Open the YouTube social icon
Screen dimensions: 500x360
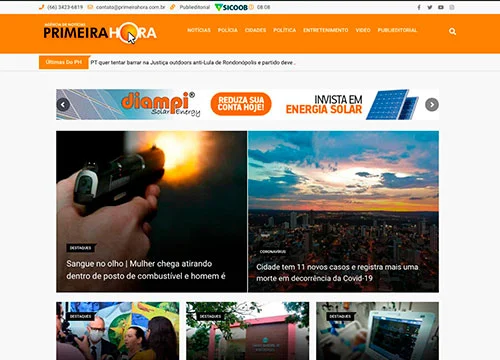click(x=441, y=7)
